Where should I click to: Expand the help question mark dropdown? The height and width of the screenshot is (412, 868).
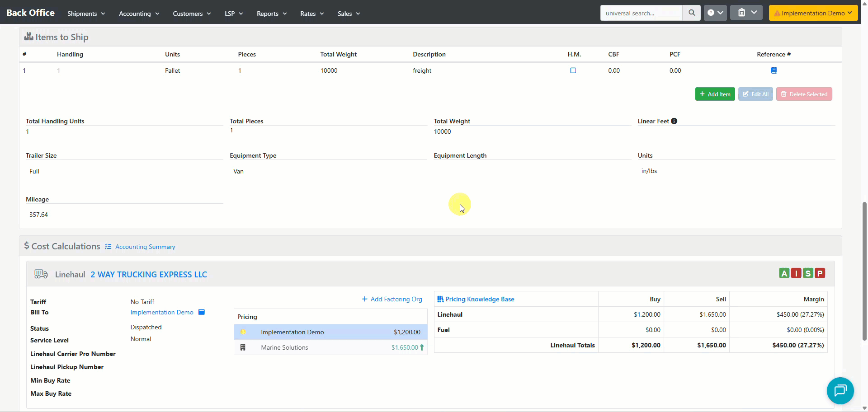pyautogui.click(x=715, y=13)
